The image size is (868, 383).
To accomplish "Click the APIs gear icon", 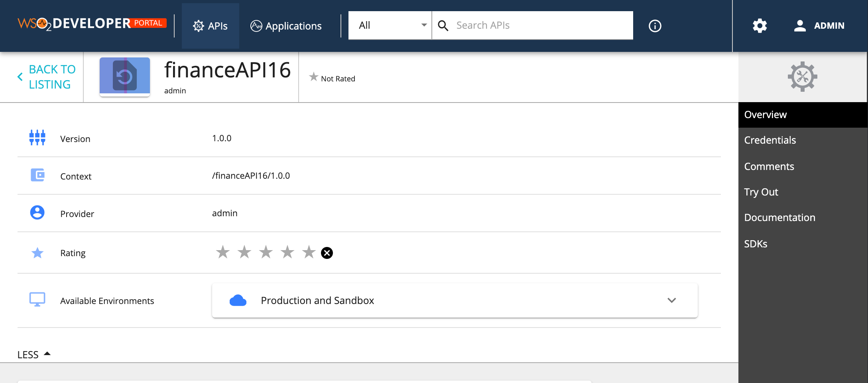I will [199, 26].
